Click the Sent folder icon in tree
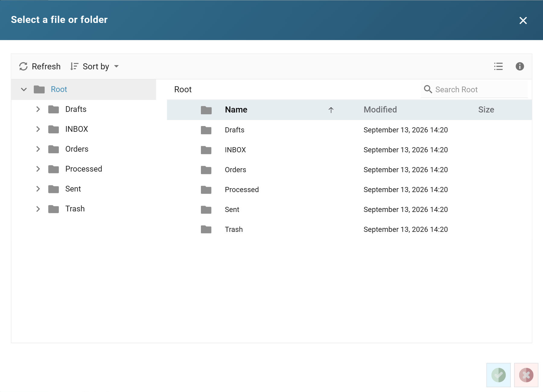This screenshot has width=543, height=392. click(54, 189)
